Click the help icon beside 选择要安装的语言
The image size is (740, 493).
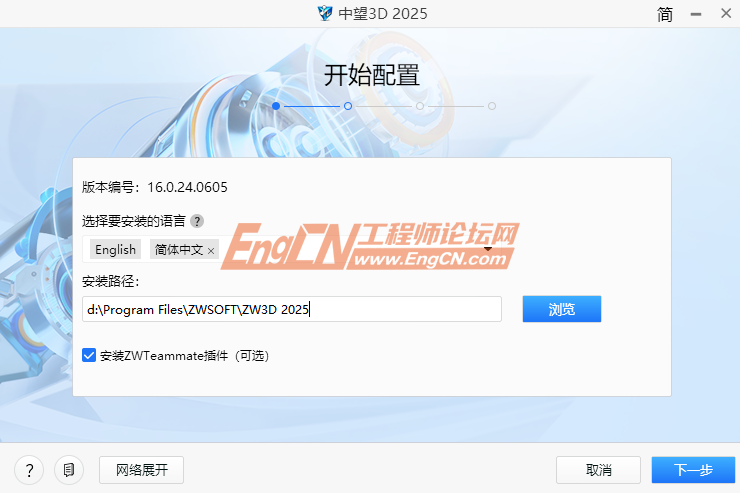[x=197, y=221]
